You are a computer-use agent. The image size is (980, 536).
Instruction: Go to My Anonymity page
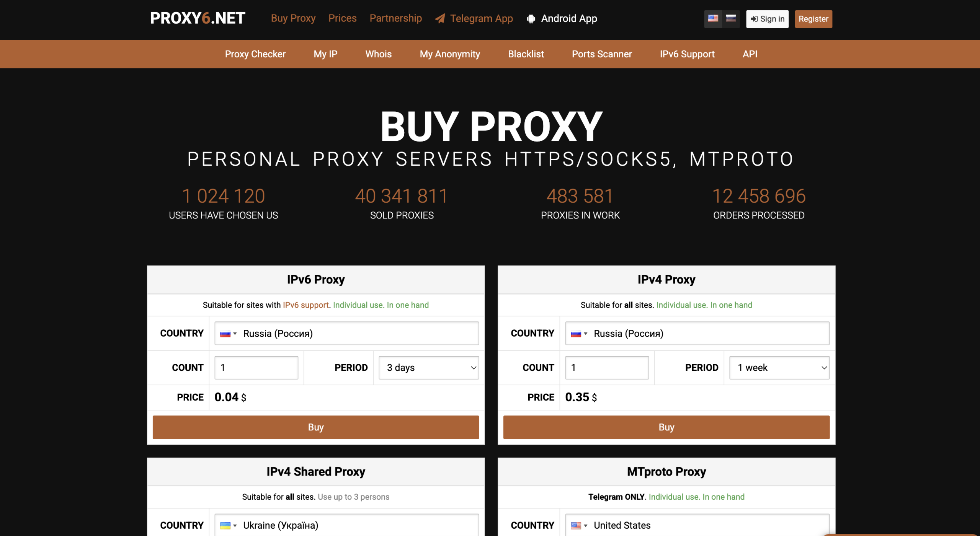point(450,54)
